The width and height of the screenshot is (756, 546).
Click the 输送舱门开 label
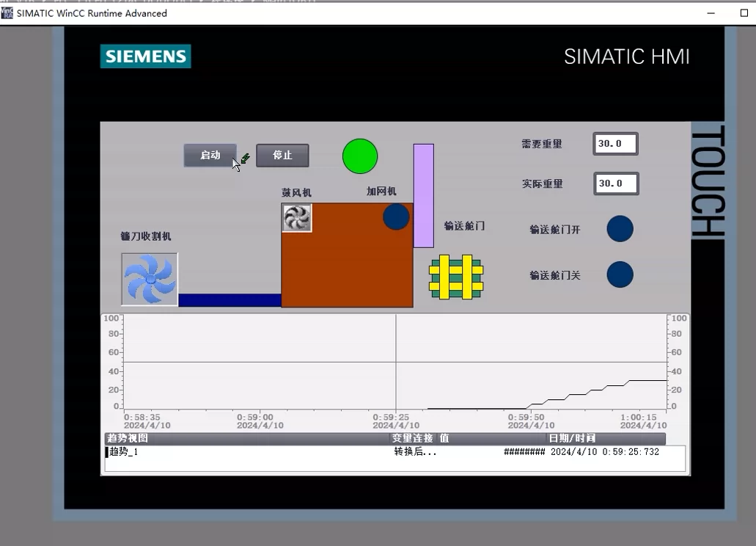click(x=555, y=230)
